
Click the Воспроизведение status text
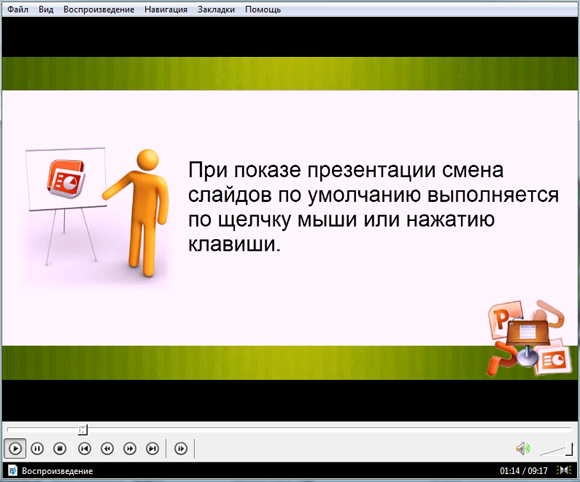pyautogui.click(x=57, y=471)
